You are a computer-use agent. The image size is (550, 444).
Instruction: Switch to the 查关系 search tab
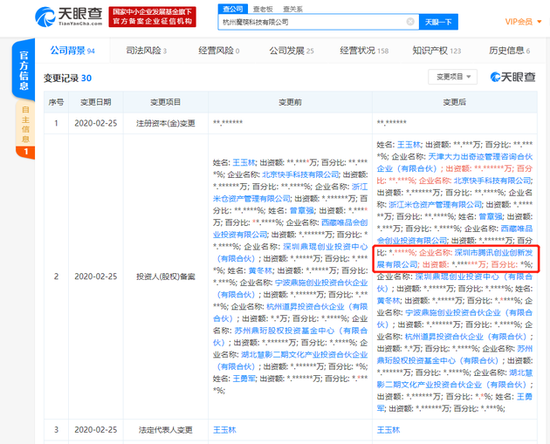tap(293, 9)
